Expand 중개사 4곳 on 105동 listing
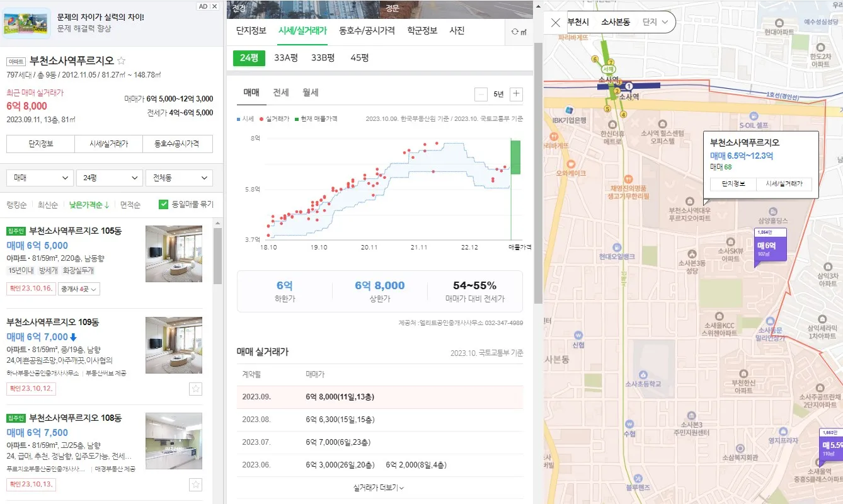The width and height of the screenshot is (843, 504). point(79,289)
